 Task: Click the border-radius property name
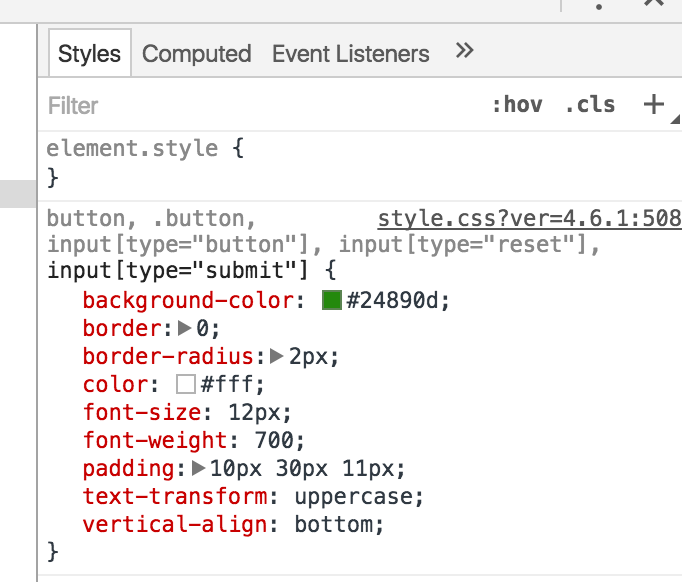[168, 356]
